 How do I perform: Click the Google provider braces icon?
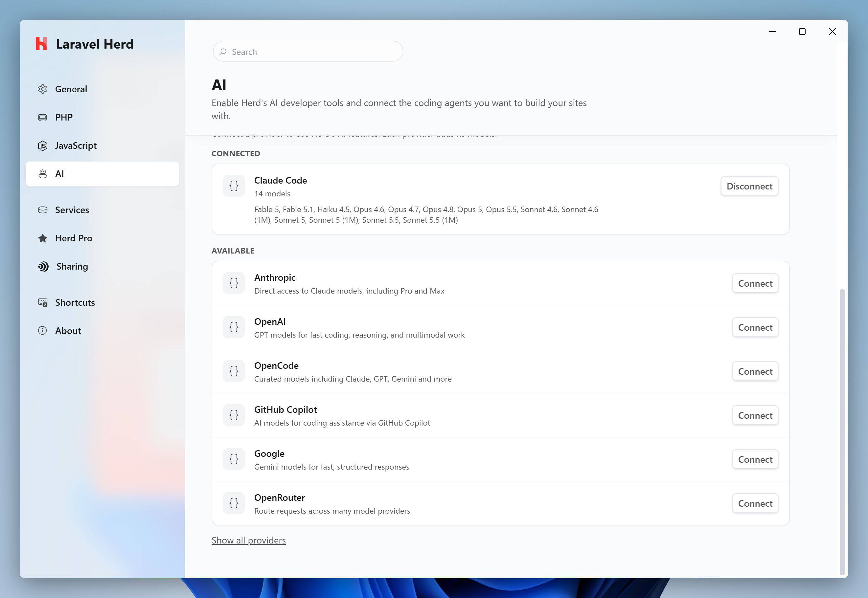pos(234,459)
